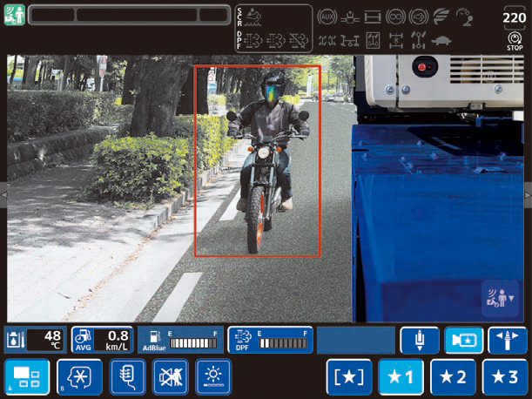Tap the AdBlue level gauge

coord(180,340)
